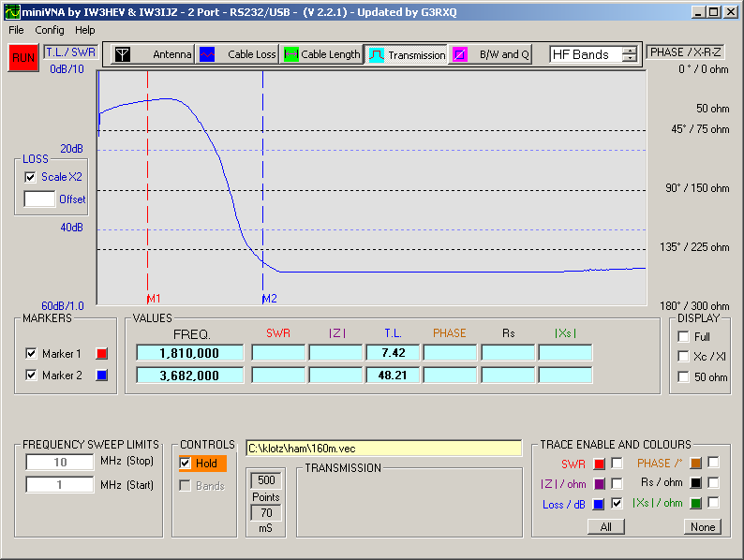Click the Rs trace black swatch
This screenshot has width=744, height=560.
[x=696, y=483]
